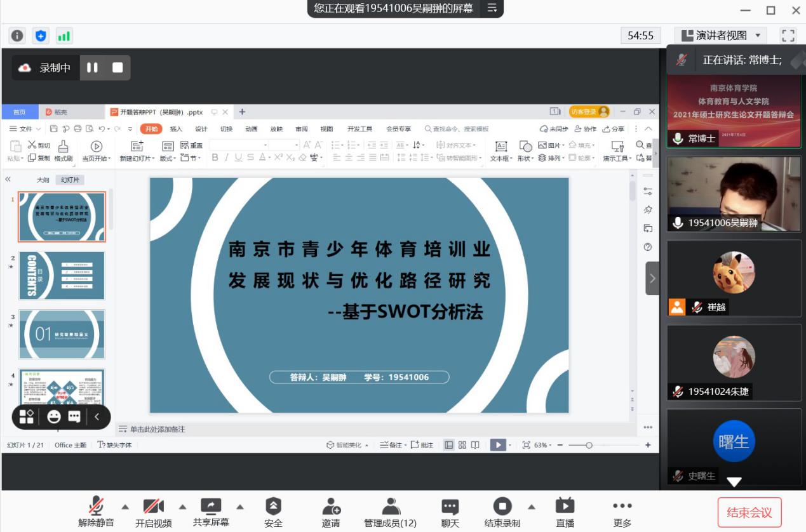806x532 pixels.
Task: Select 崔越 participant video tile
Action: (x=734, y=277)
